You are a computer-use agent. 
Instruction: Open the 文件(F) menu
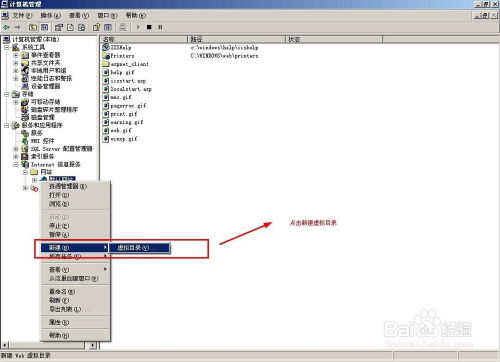coord(22,15)
